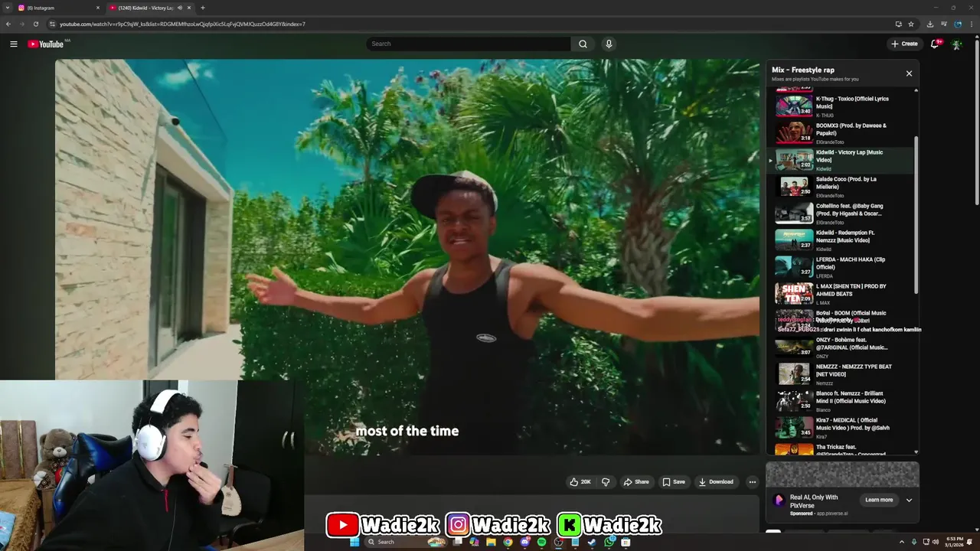Open a new browser tab with plus
This screenshot has width=980, height=551.
(x=203, y=8)
